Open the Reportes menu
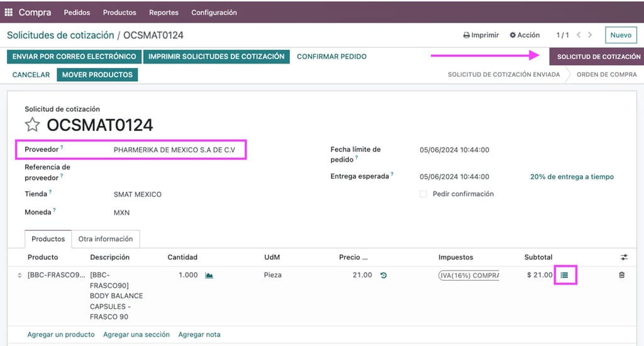Screen dimensions: 644x346 click(x=164, y=13)
